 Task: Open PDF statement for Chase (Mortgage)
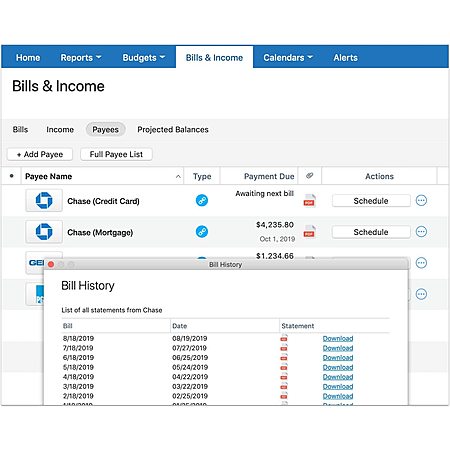(x=309, y=231)
